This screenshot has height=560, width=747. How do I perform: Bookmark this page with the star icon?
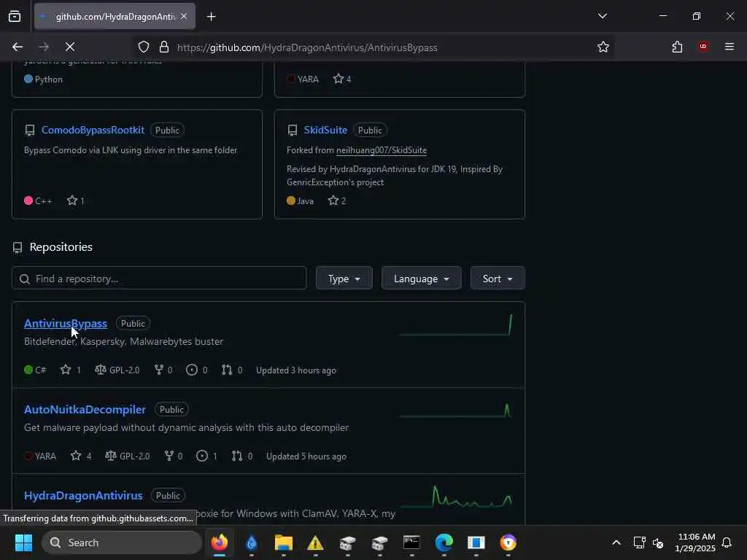pyautogui.click(x=603, y=47)
